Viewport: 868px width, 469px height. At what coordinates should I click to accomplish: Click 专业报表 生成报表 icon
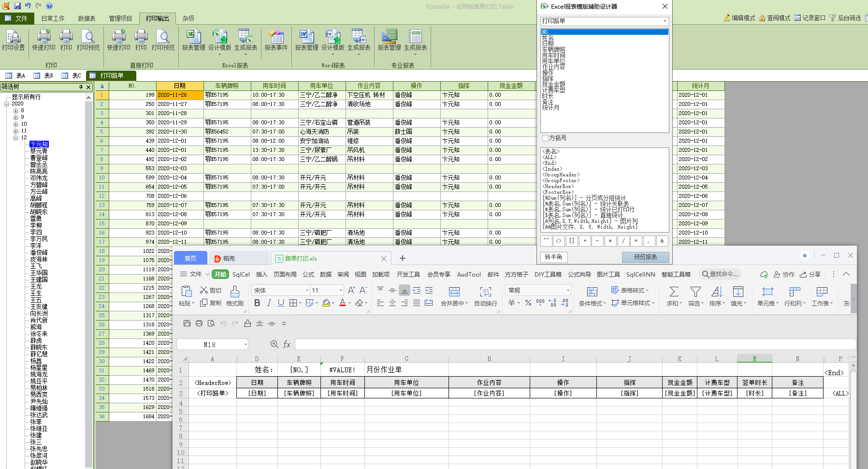[x=416, y=40]
